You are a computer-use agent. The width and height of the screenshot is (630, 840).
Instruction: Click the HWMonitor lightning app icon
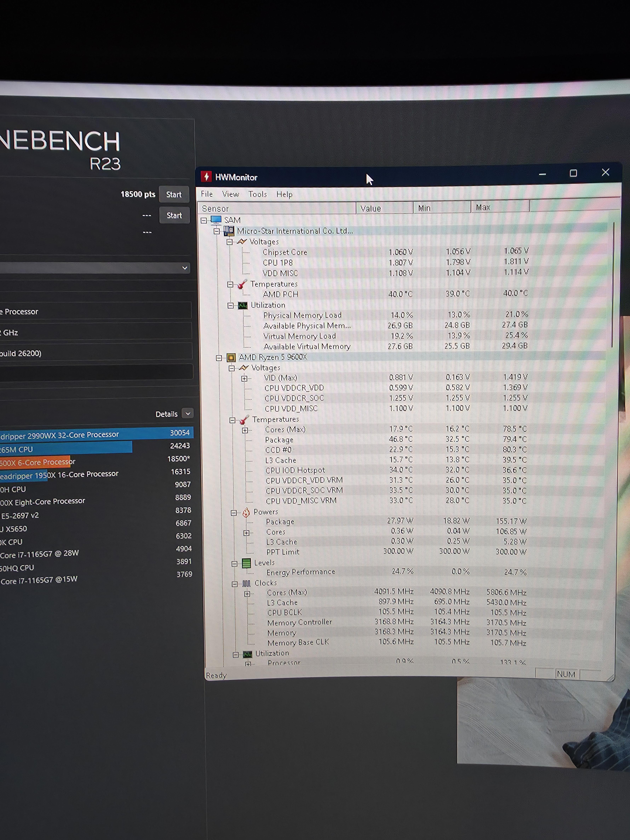pyautogui.click(x=206, y=177)
